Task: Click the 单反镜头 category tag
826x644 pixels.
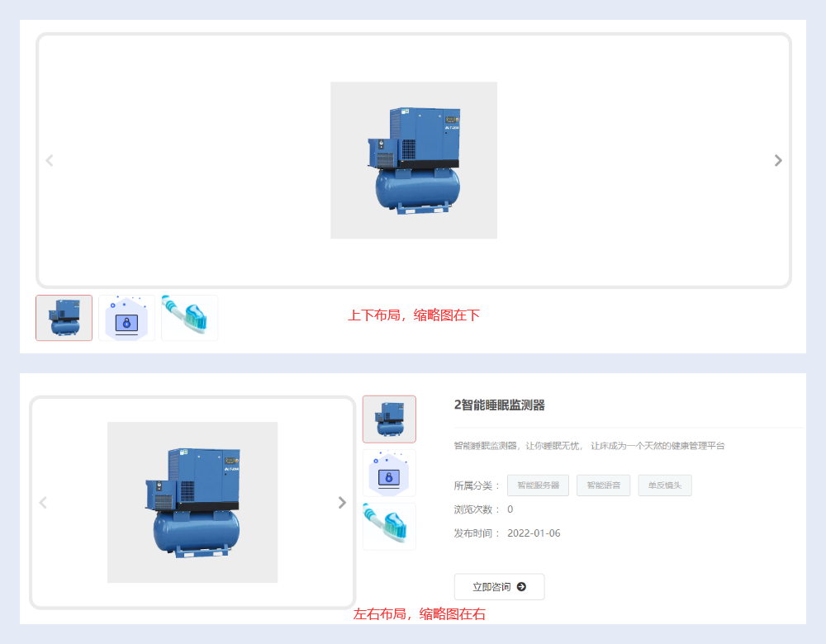Action: click(x=664, y=485)
